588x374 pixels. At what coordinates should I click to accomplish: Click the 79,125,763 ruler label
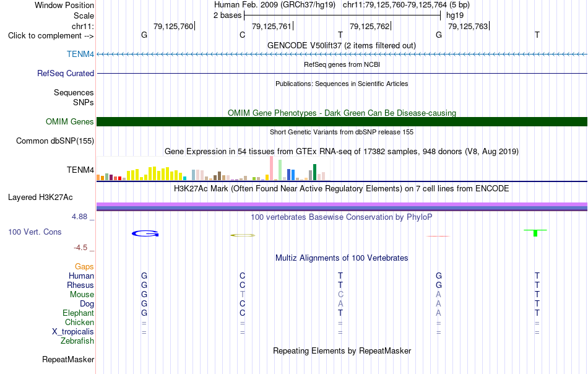[x=468, y=26]
